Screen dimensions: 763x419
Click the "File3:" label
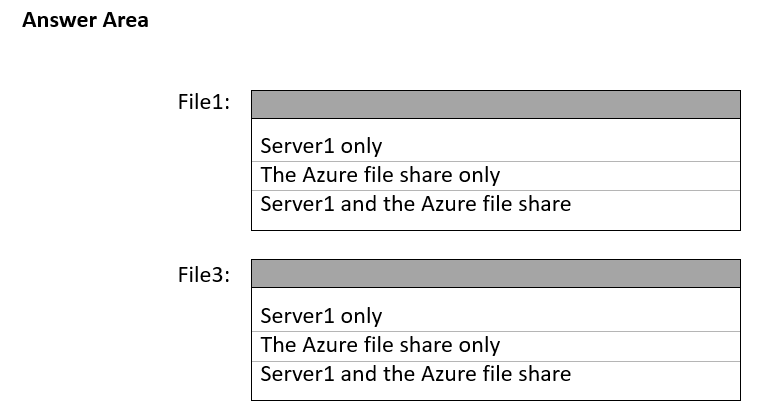coord(203,274)
